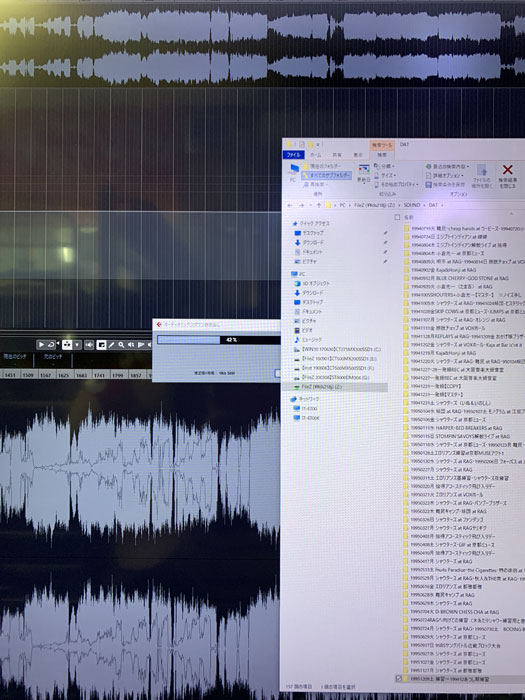
Task: Click the red X close search results button
Action: [x=508, y=175]
